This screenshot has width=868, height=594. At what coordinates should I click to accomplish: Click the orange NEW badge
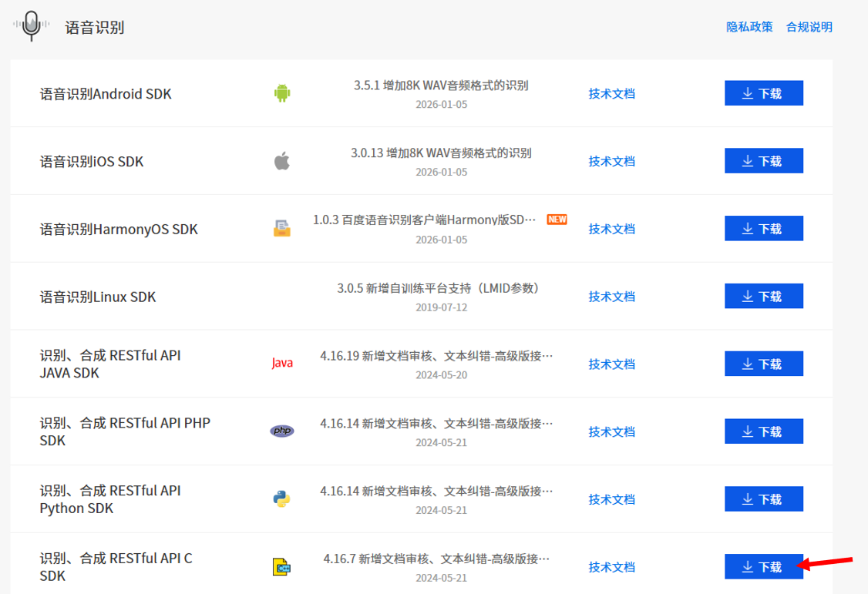click(557, 220)
